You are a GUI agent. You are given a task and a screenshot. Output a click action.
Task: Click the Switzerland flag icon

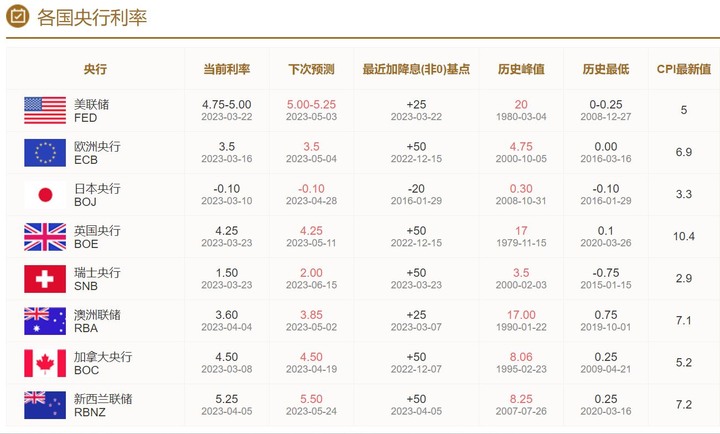tap(45, 279)
